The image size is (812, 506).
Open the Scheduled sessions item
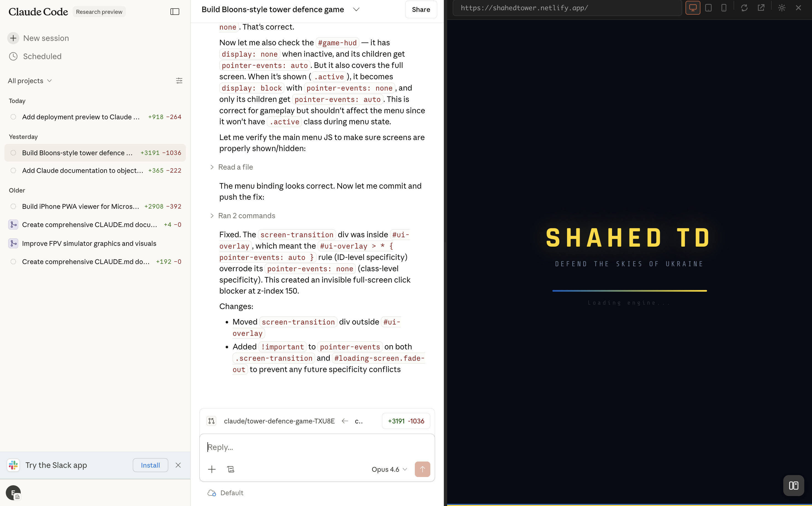coord(42,56)
